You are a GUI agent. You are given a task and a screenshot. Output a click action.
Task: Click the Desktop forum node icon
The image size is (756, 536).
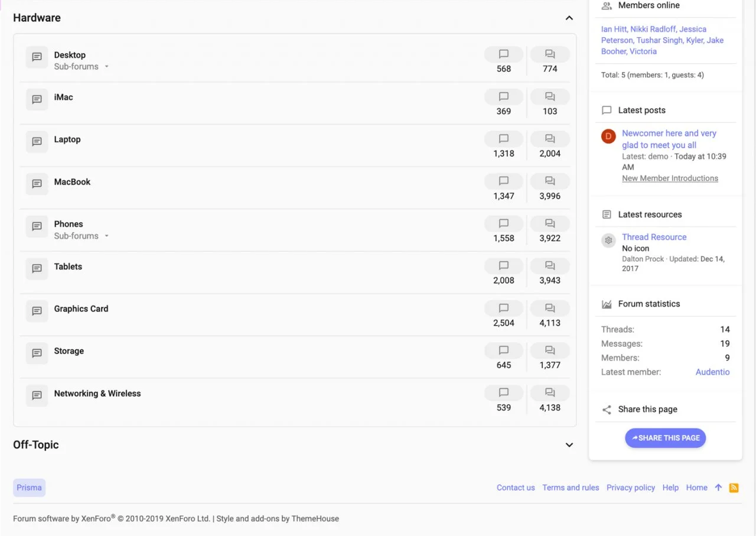point(37,57)
